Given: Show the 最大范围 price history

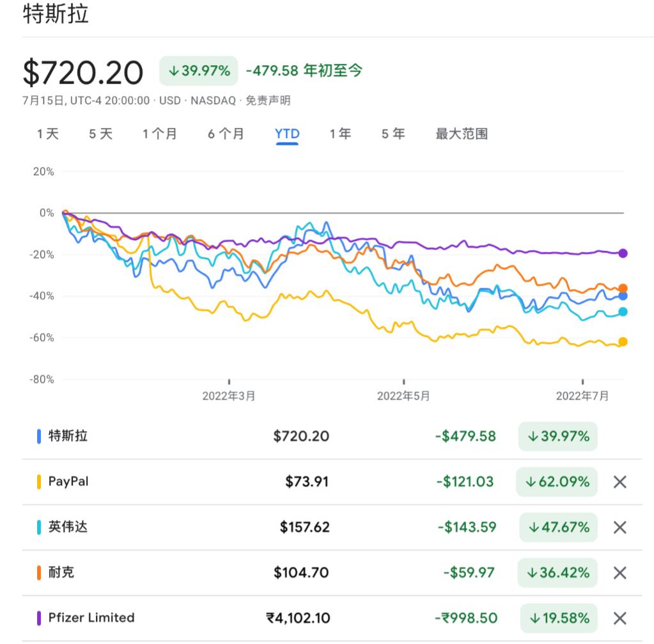Looking at the screenshot, I should click(x=462, y=134).
